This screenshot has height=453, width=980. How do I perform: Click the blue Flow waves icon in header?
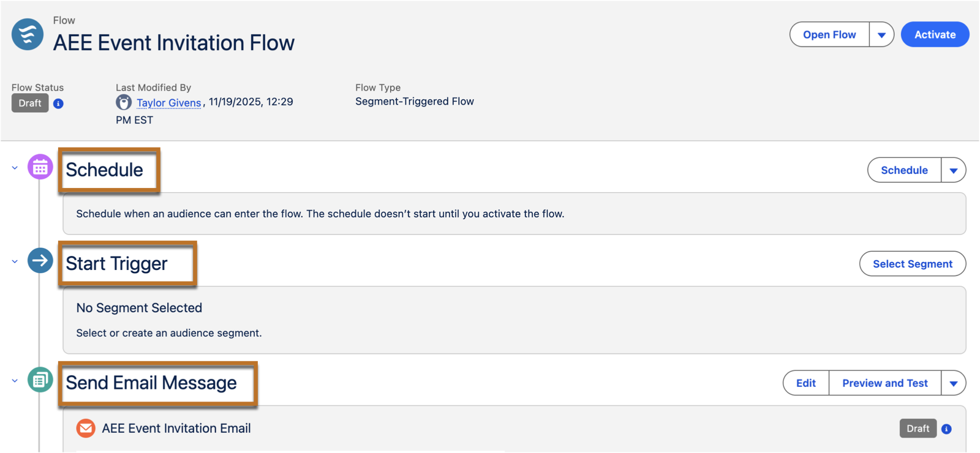26,34
